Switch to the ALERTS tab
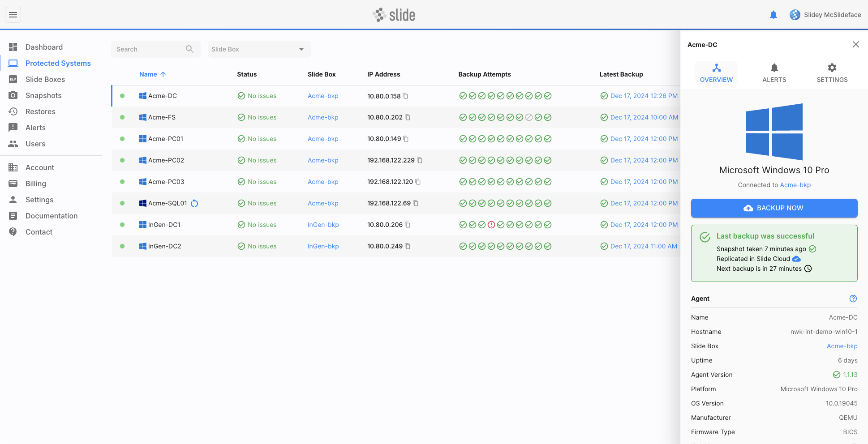 (x=774, y=73)
